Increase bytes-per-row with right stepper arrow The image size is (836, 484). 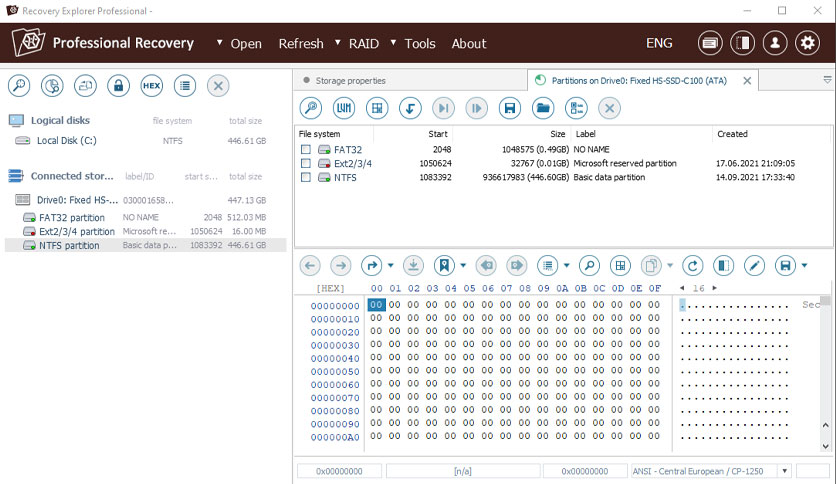click(714, 288)
